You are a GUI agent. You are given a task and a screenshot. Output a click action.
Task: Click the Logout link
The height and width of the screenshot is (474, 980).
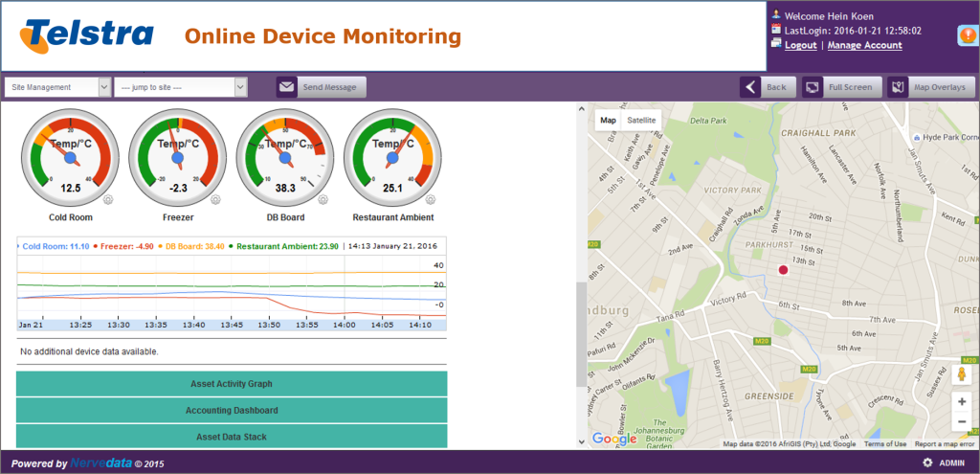point(801,45)
